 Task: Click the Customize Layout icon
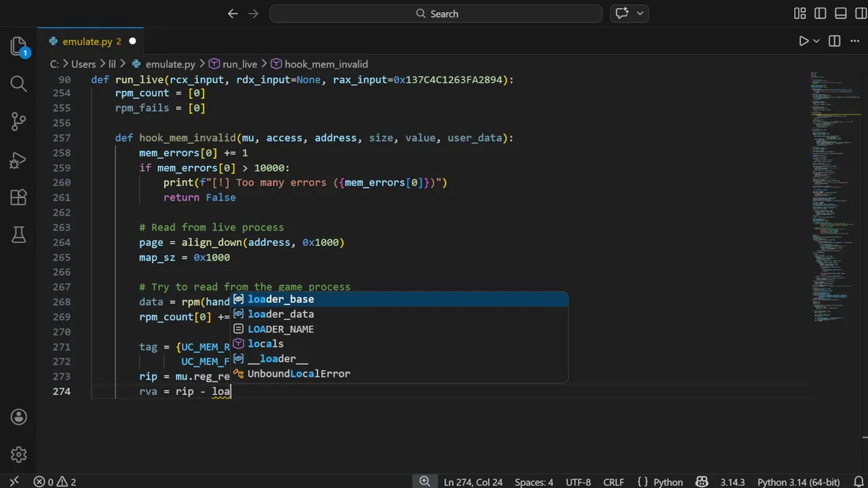point(800,14)
